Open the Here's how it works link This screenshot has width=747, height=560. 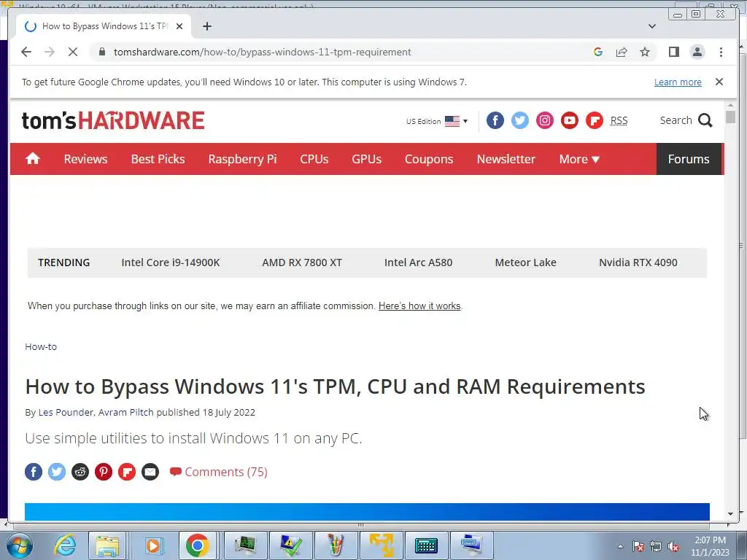click(x=419, y=306)
